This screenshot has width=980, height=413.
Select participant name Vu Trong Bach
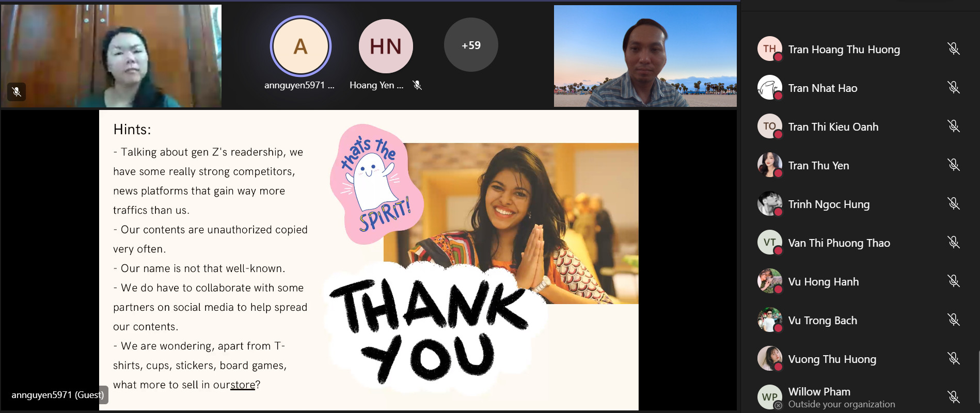pyautogui.click(x=823, y=321)
